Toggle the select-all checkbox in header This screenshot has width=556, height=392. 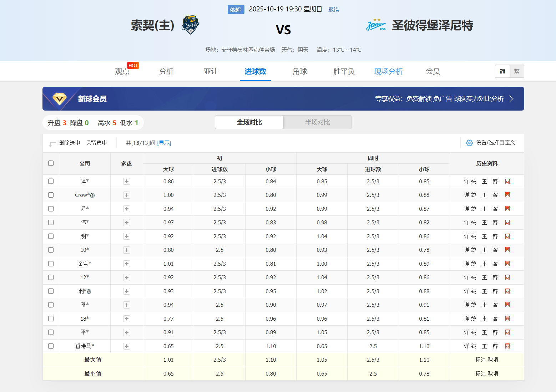pyautogui.click(x=51, y=163)
